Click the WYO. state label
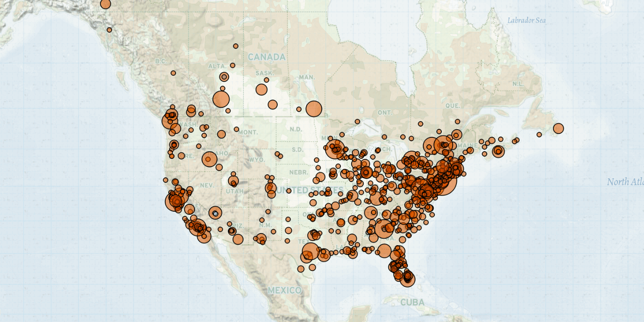The width and height of the screenshot is (644, 322). pyautogui.click(x=258, y=159)
